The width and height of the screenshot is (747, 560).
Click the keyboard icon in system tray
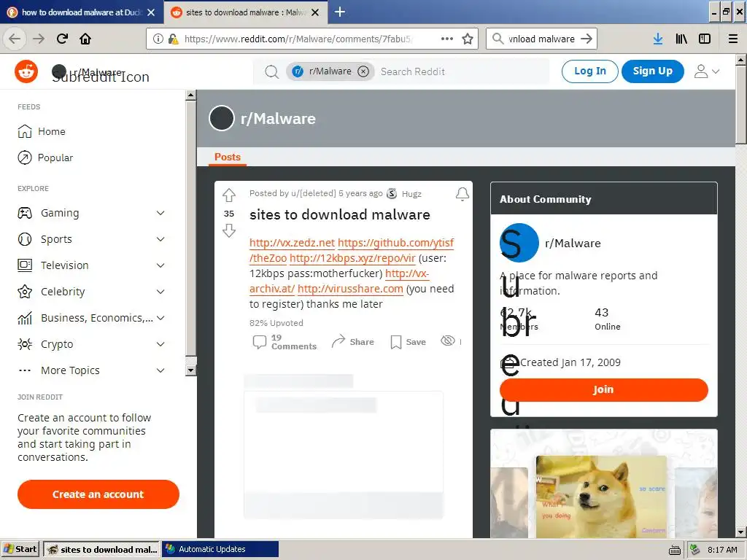[x=675, y=550]
